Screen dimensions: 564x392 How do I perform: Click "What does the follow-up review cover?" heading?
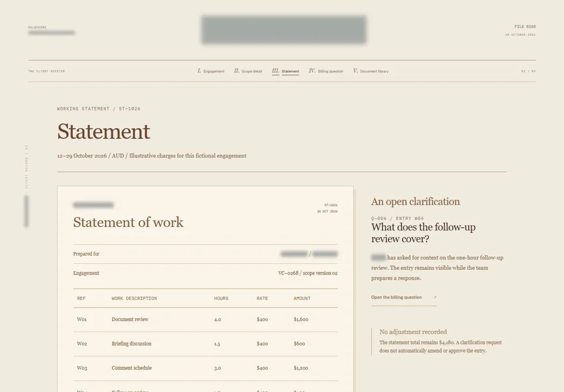pyautogui.click(x=424, y=233)
